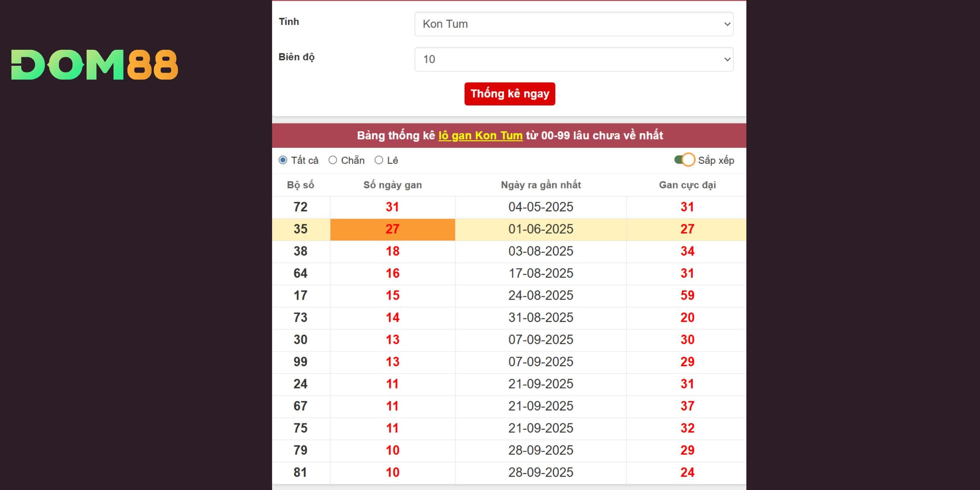Open the lô gan Kon Tum link
This screenshot has height=490, width=980.
(480, 136)
